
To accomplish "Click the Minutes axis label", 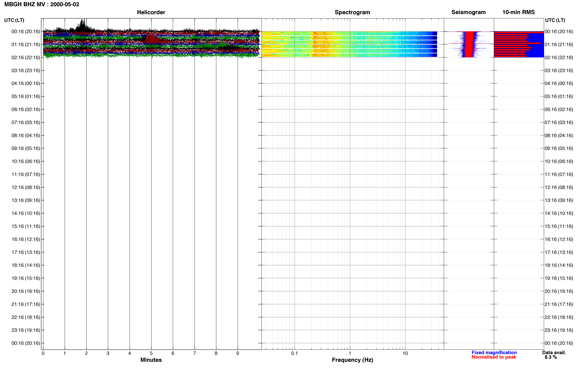I will tap(151, 360).
